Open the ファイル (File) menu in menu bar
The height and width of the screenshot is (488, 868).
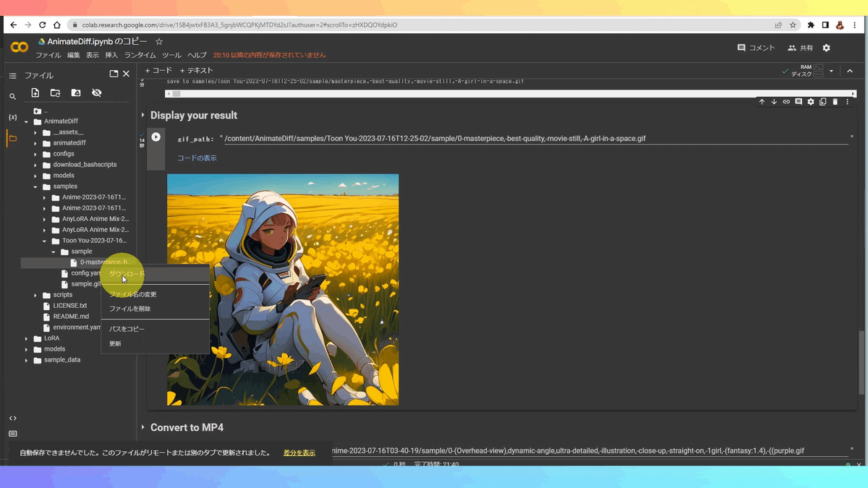click(x=48, y=55)
